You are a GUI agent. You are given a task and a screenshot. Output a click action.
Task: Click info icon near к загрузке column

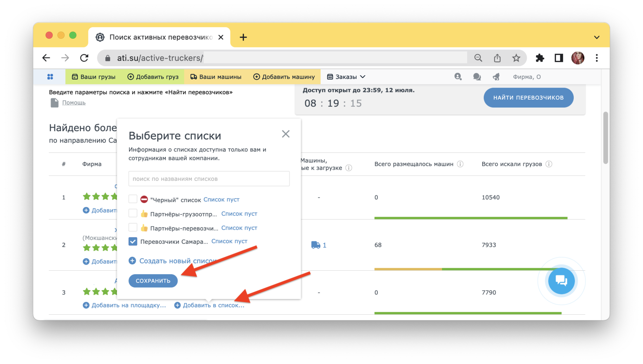(349, 168)
